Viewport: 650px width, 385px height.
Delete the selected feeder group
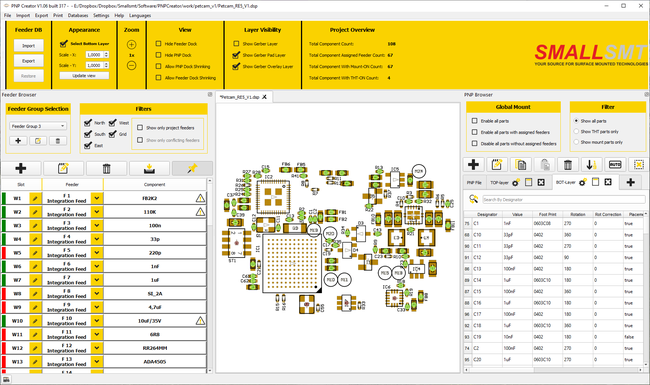[58, 141]
